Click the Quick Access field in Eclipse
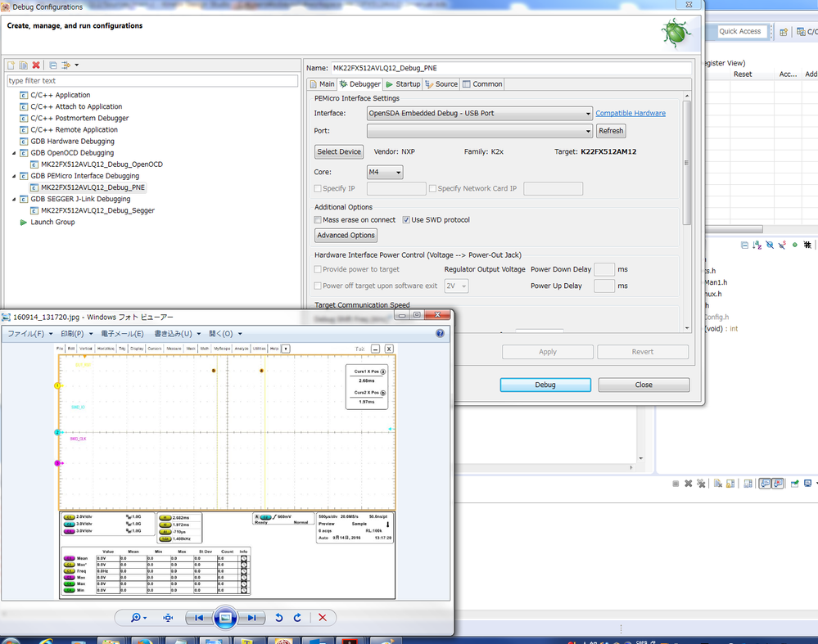The image size is (818, 644). click(x=742, y=31)
